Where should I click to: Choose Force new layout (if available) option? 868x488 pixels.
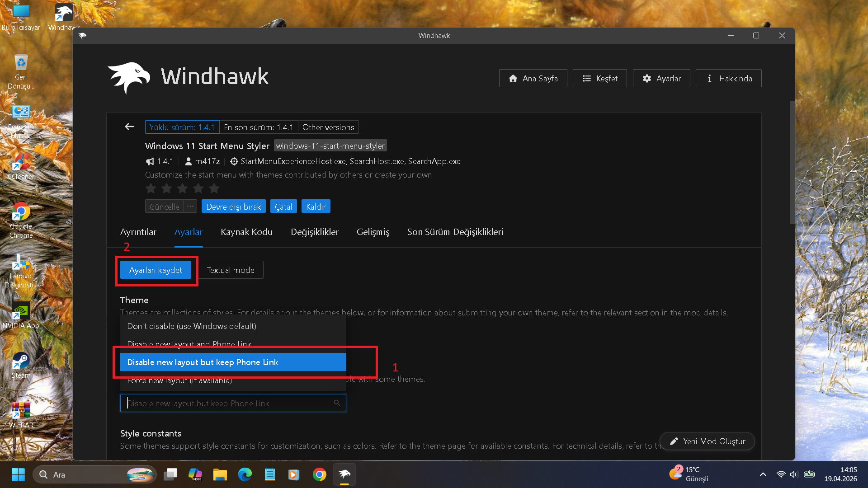pos(233,380)
